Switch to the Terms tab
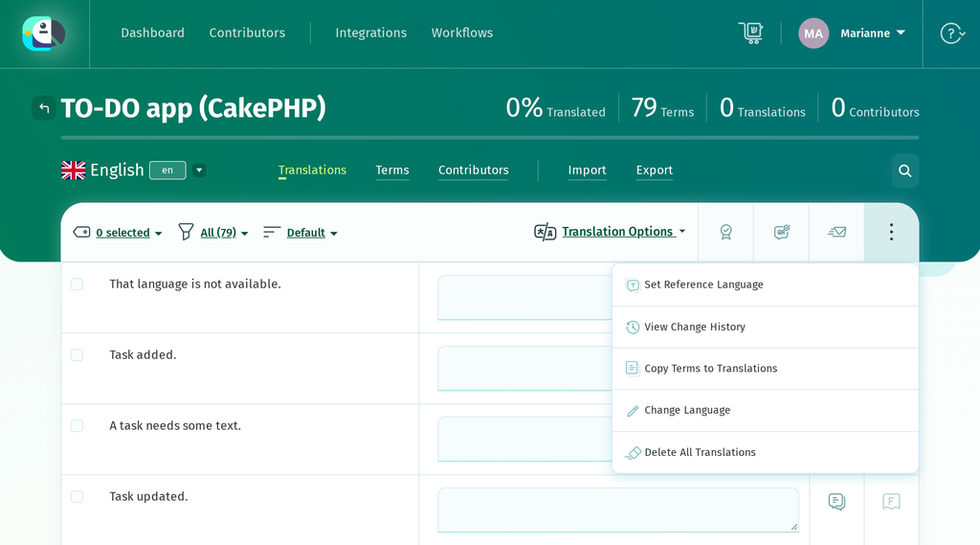Screen dimensions: 980x545 point(391,170)
